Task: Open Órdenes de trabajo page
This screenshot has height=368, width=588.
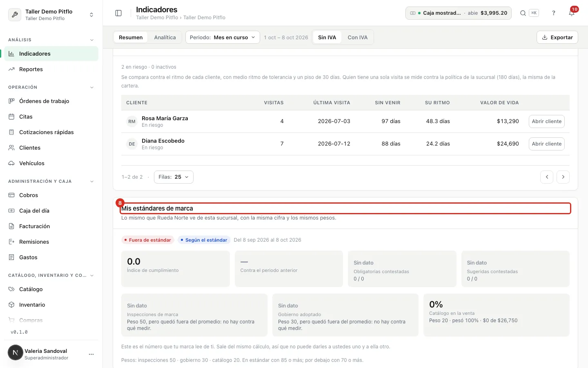Action: coord(51,101)
